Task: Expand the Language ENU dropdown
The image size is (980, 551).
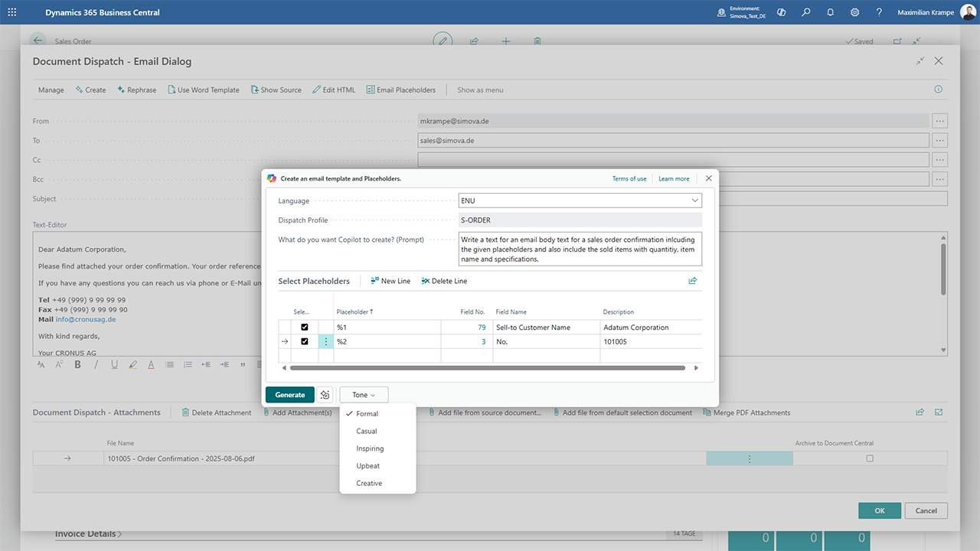Action: [x=580, y=201]
